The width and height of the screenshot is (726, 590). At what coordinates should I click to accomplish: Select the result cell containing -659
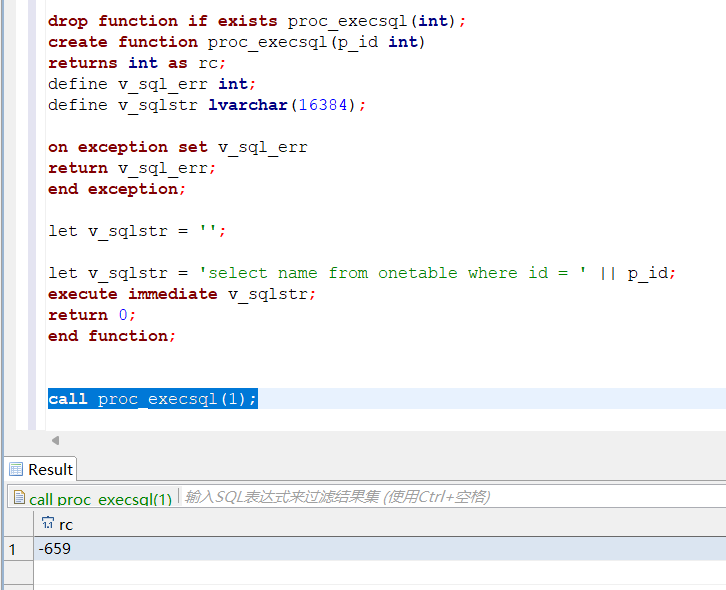pyautogui.click(x=380, y=549)
